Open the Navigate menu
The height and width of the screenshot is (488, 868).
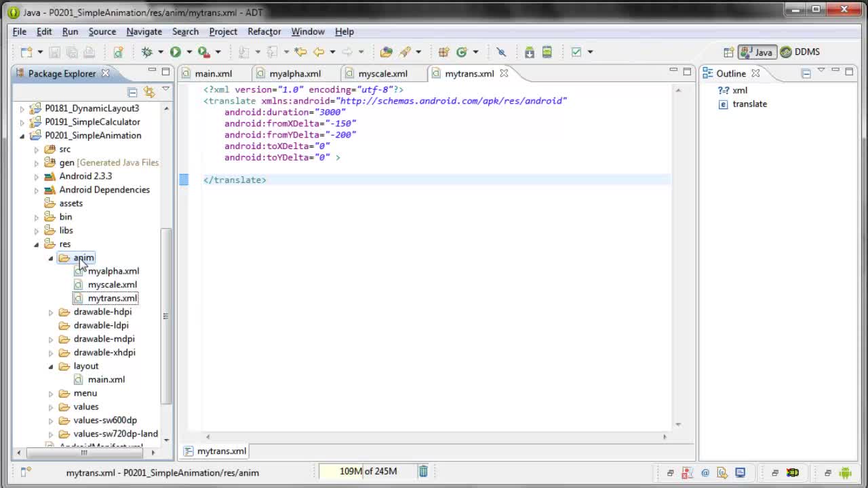pos(144,32)
